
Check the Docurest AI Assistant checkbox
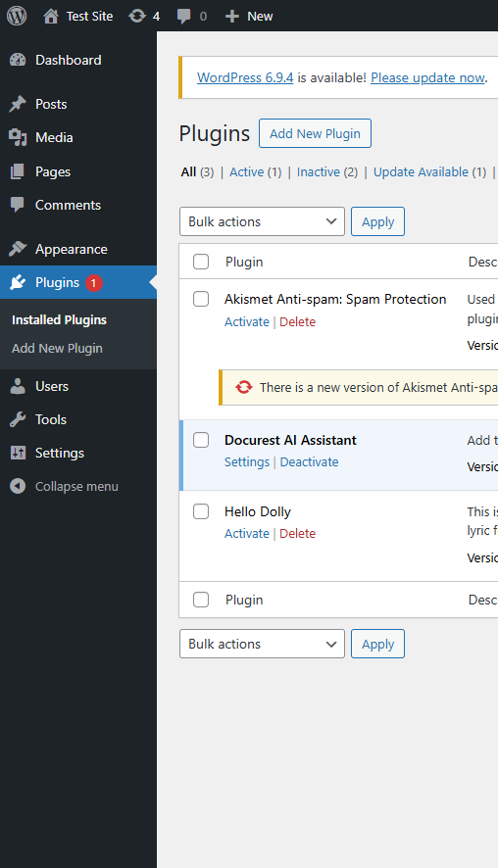point(201,440)
